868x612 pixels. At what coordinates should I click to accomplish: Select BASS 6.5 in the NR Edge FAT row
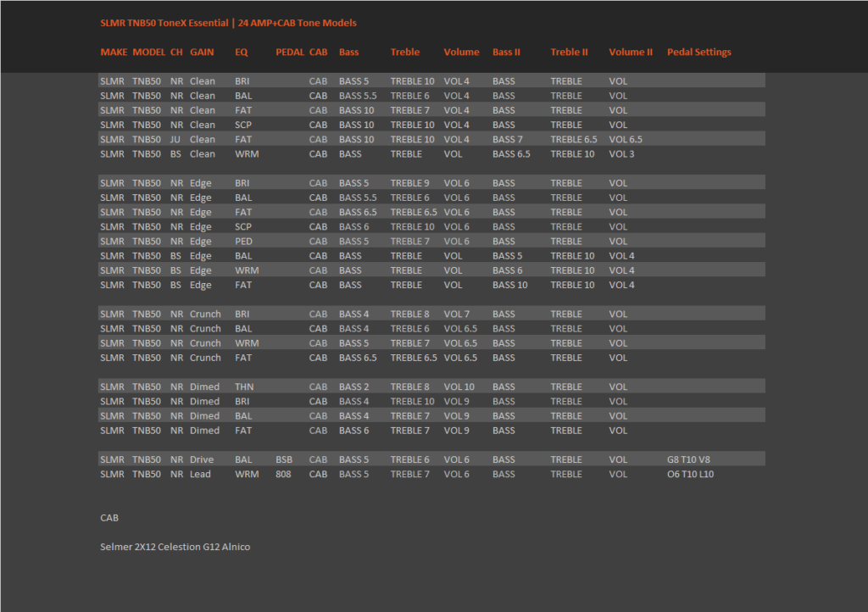(x=358, y=212)
